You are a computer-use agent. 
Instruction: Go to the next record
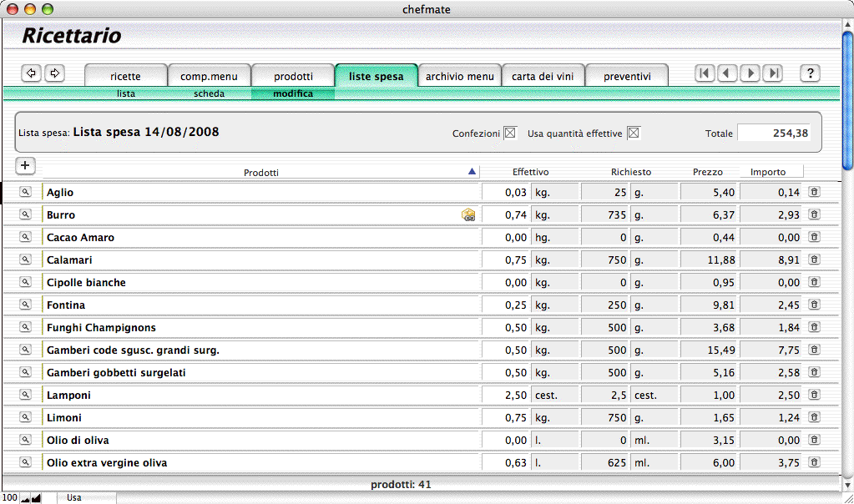point(750,73)
